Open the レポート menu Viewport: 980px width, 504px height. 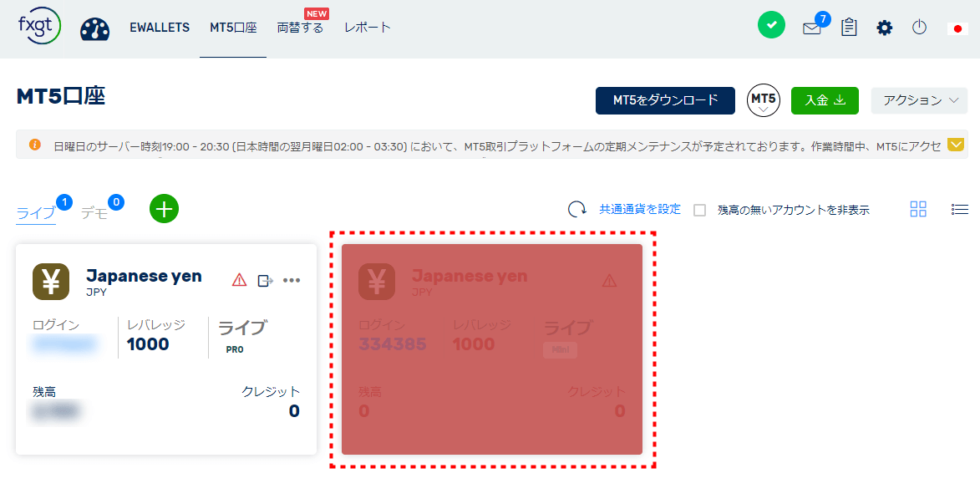[x=368, y=28]
